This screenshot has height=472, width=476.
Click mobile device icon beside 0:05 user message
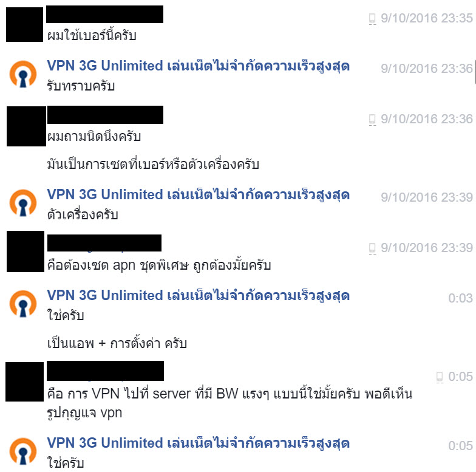440,377
